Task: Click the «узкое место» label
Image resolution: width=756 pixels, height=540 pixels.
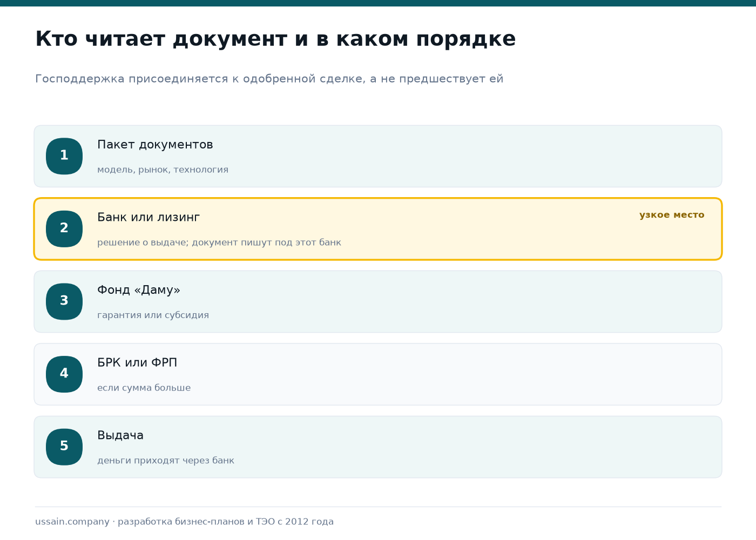Action: (x=672, y=215)
